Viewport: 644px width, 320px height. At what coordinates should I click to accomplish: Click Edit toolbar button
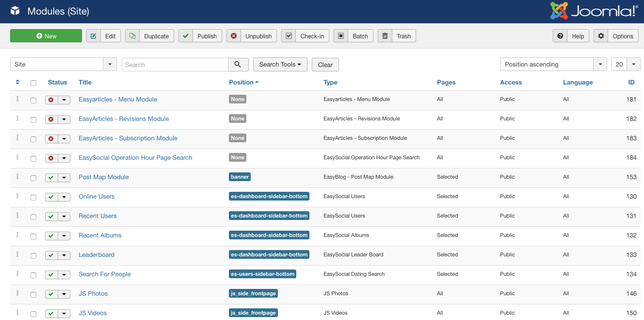pos(103,36)
